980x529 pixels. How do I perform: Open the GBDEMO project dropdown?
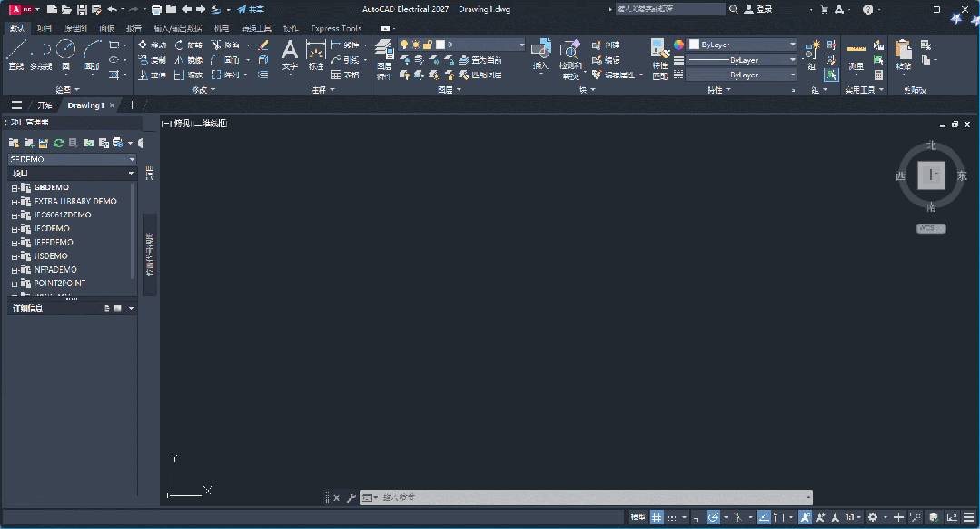point(72,159)
